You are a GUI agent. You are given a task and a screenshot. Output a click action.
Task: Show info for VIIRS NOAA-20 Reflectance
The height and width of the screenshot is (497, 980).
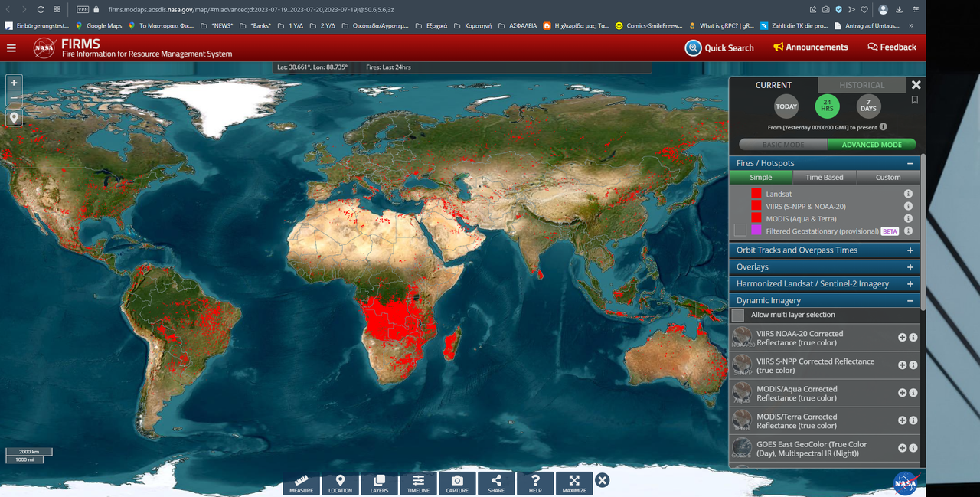click(913, 338)
